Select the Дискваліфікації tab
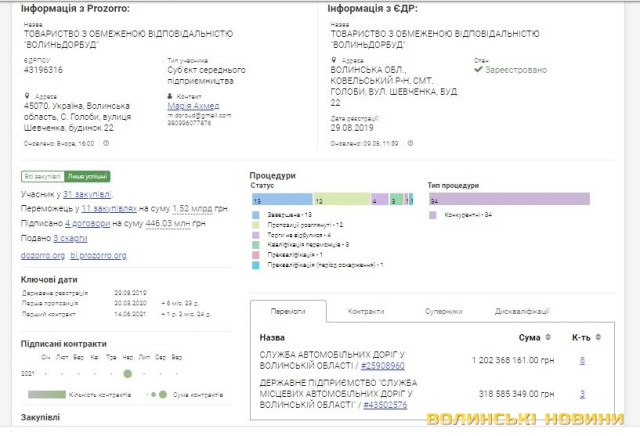 522,311
